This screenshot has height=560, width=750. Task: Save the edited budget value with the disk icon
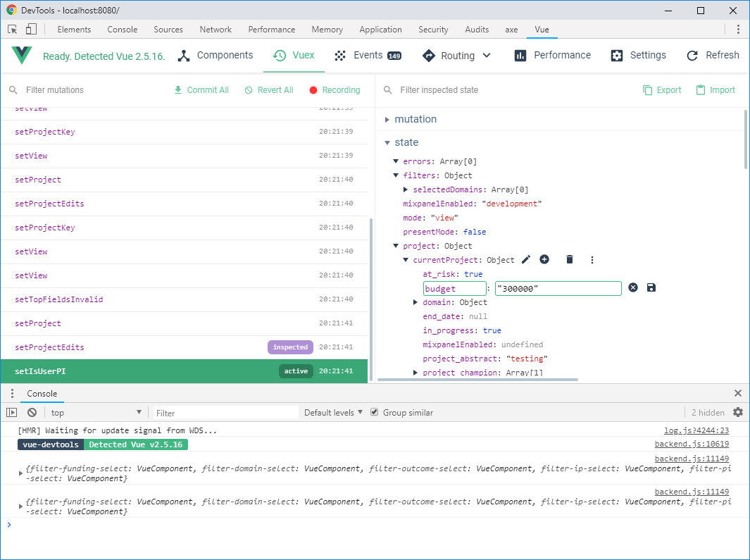click(651, 287)
